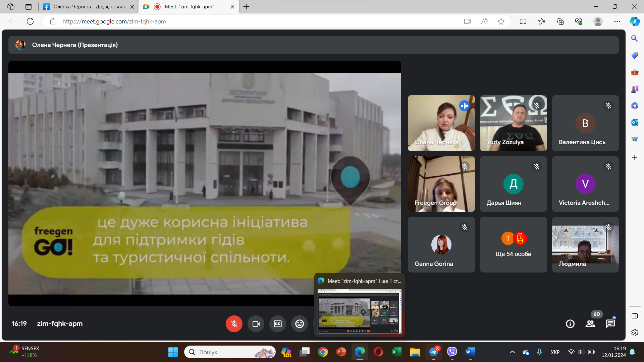This screenshot has height=362, width=644.
Task: Close the Facebook browser tab
Action: point(132,7)
